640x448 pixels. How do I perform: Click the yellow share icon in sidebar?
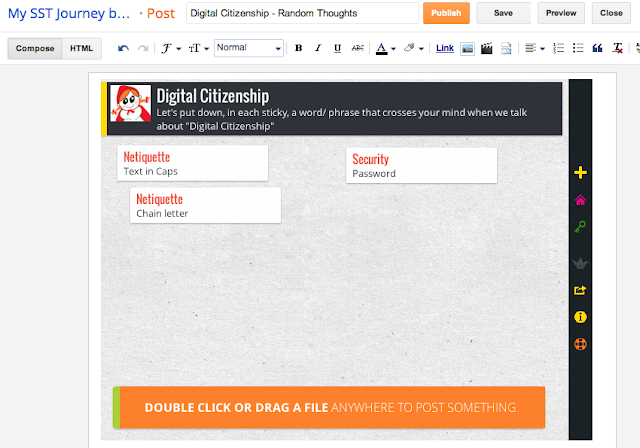coord(580,290)
